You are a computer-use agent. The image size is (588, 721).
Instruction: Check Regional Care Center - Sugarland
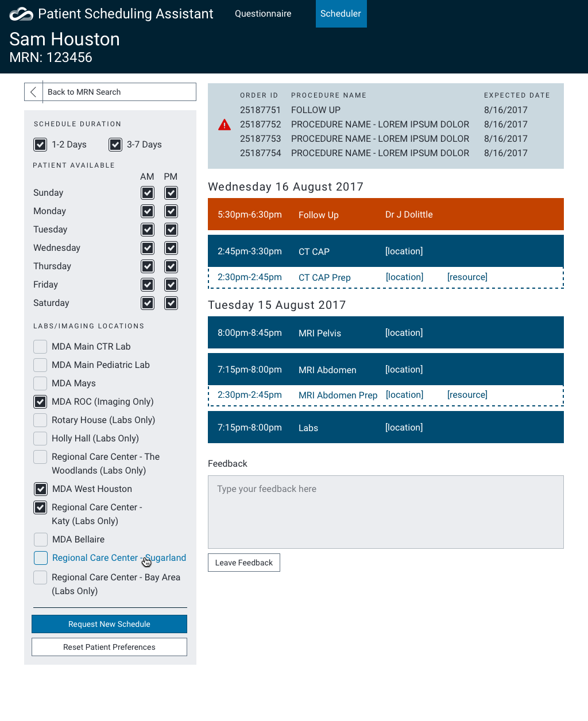(x=41, y=558)
